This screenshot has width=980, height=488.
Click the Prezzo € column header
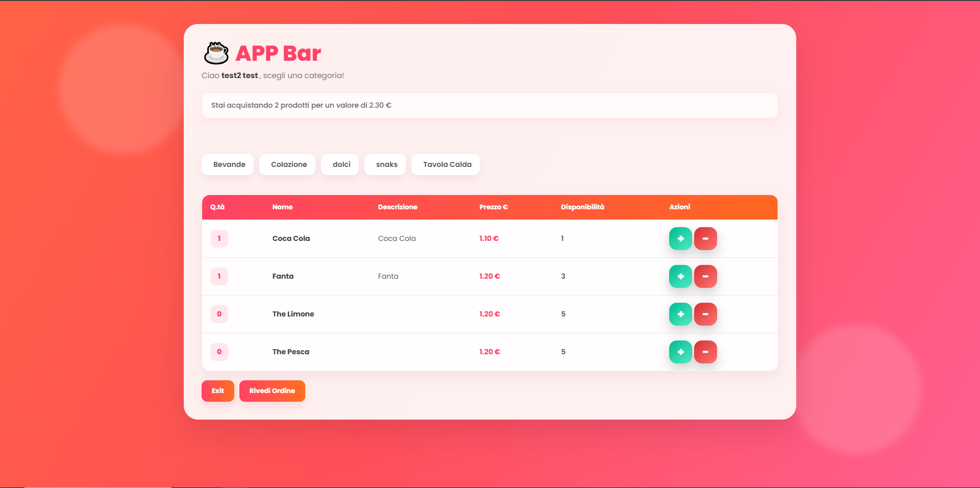point(494,207)
